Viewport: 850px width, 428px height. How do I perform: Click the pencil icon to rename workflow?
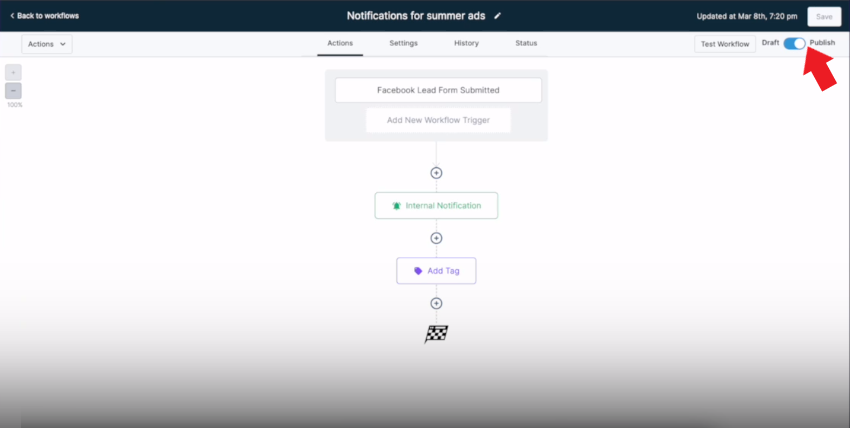[498, 16]
